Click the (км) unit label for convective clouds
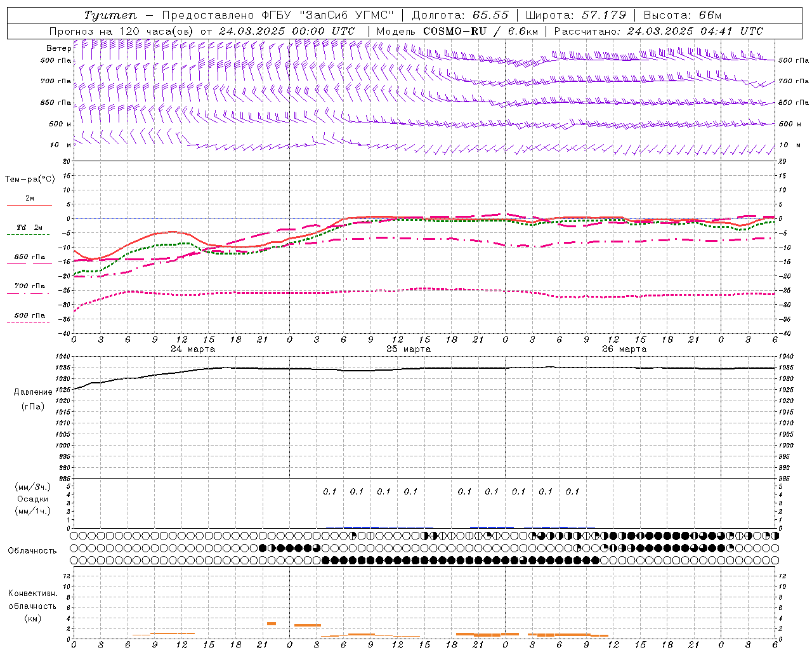This screenshot has height=650, width=812. coord(32,618)
